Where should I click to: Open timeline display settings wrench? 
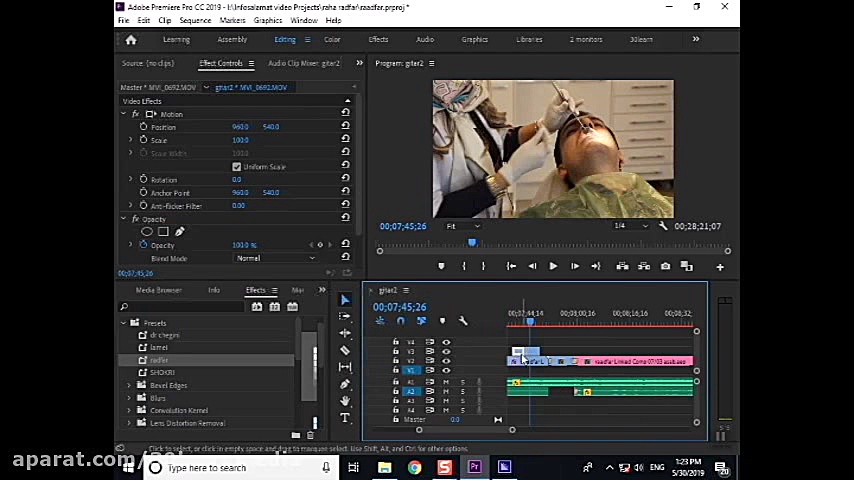(x=463, y=321)
